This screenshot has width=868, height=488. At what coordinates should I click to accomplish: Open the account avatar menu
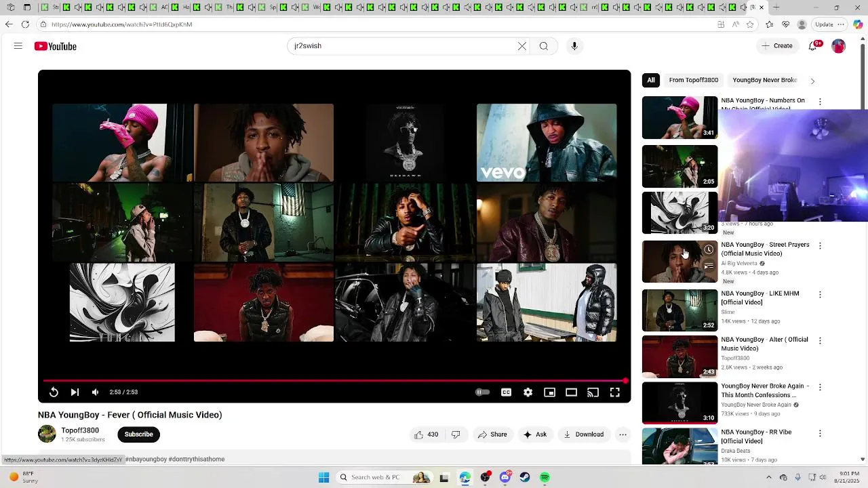[839, 46]
